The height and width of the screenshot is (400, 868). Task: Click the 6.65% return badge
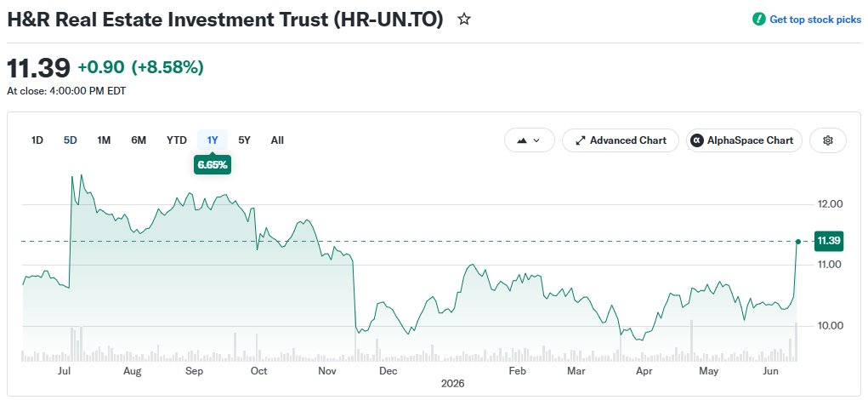point(213,164)
